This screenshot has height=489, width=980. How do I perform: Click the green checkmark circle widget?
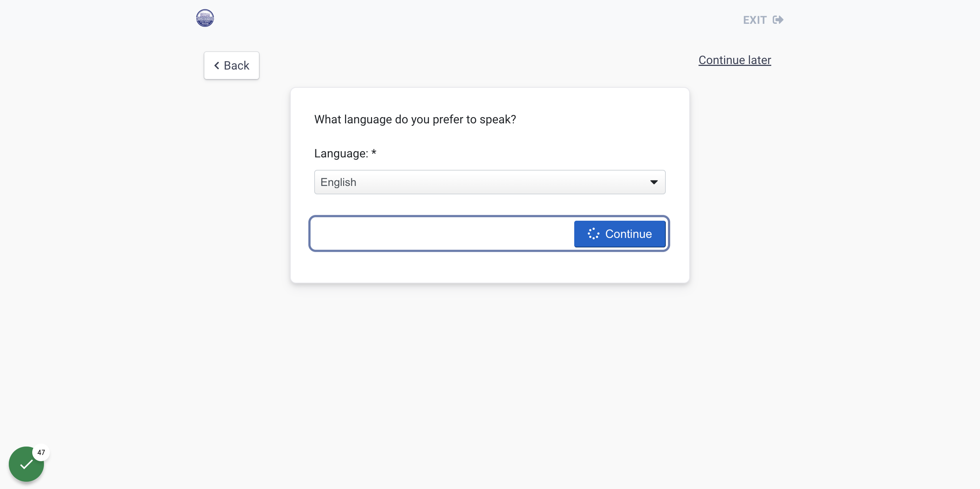click(26, 464)
